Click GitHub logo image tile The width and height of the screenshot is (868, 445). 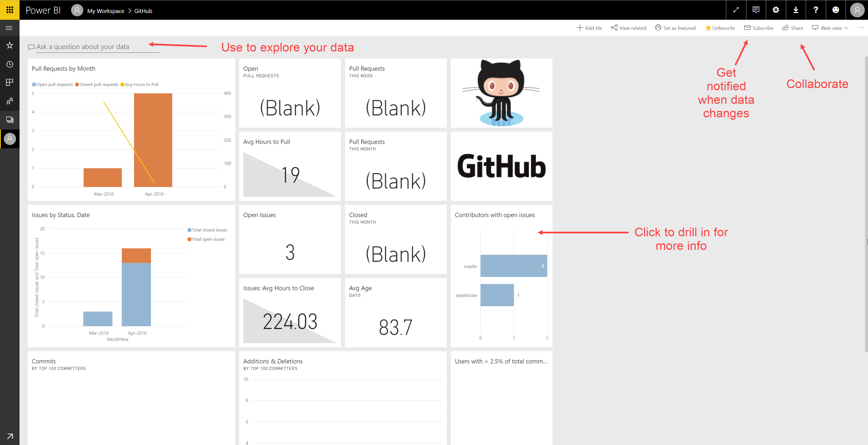pos(501,166)
